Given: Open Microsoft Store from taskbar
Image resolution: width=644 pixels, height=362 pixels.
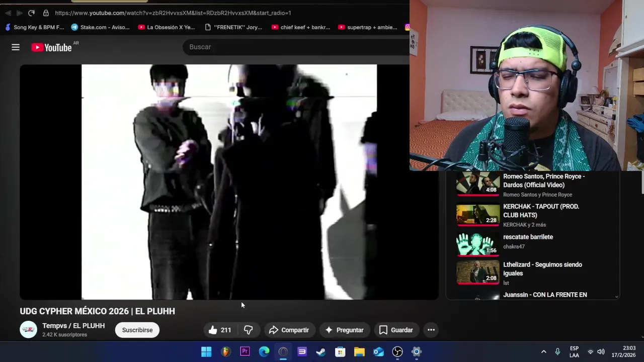Looking at the screenshot, I should 340,351.
